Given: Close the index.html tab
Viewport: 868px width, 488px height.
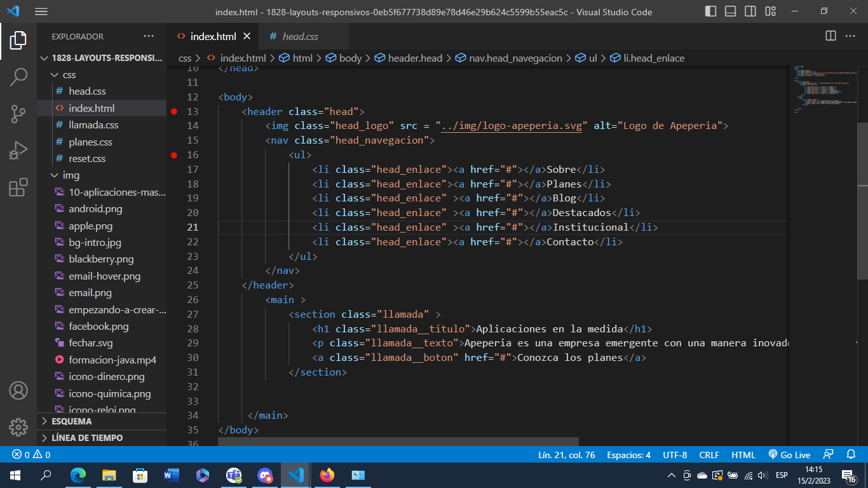Looking at the screenshot, I should [247, 36].
